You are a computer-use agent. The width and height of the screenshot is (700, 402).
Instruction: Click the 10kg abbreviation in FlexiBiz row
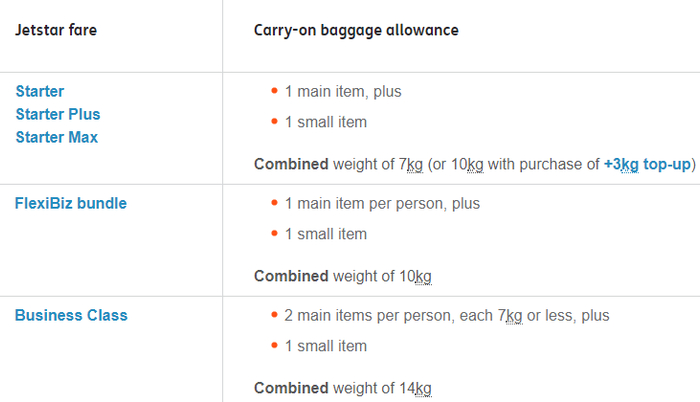tap(418, 276)
